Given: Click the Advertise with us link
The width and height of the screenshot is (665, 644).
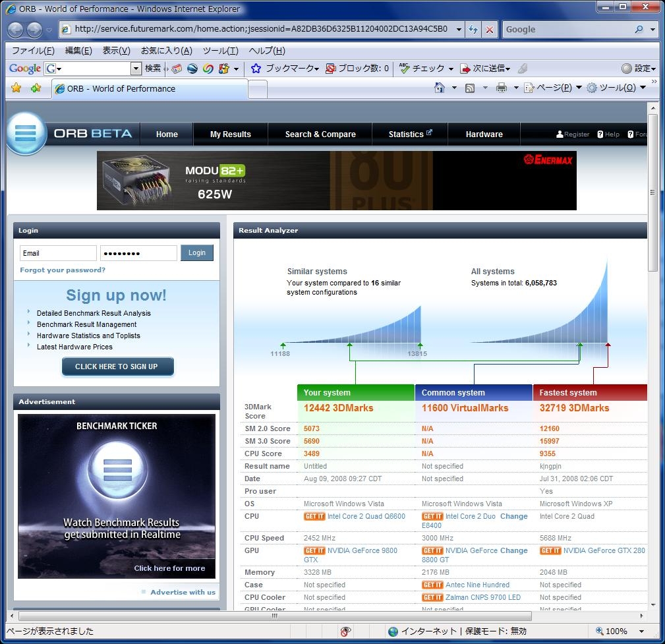Looking at the screenshot, I should [183, 592].
